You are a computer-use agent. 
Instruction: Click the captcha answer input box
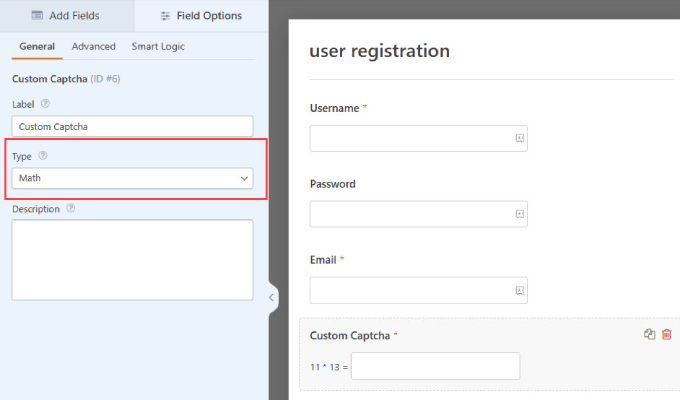click(x=435, y=366)
